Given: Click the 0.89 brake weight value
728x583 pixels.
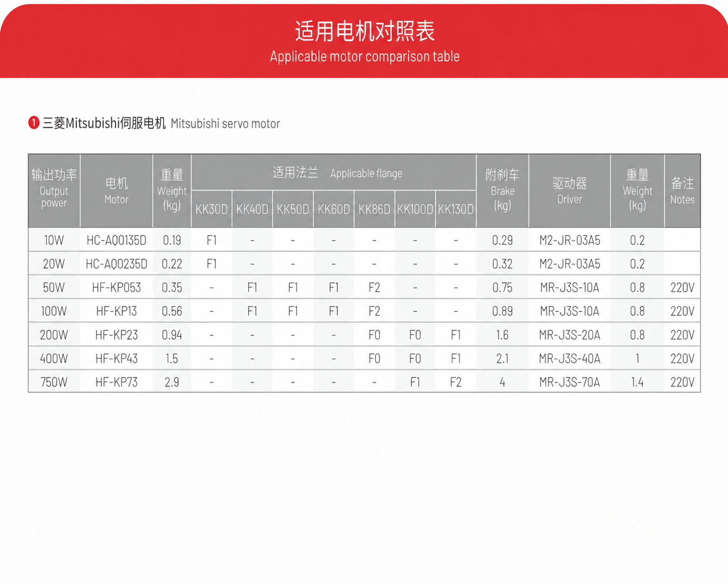Looking at the screenshot, I should pyautogui.click(x=503, y=311).
